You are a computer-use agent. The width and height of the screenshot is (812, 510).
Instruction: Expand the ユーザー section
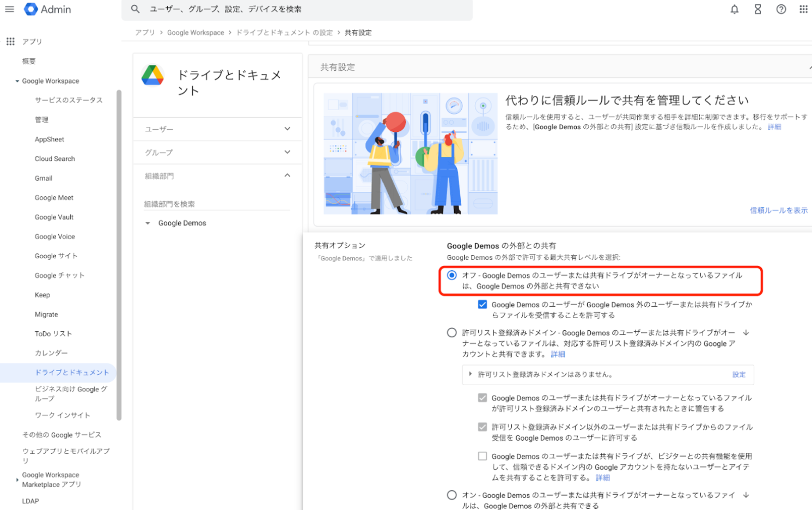[287, 129]
